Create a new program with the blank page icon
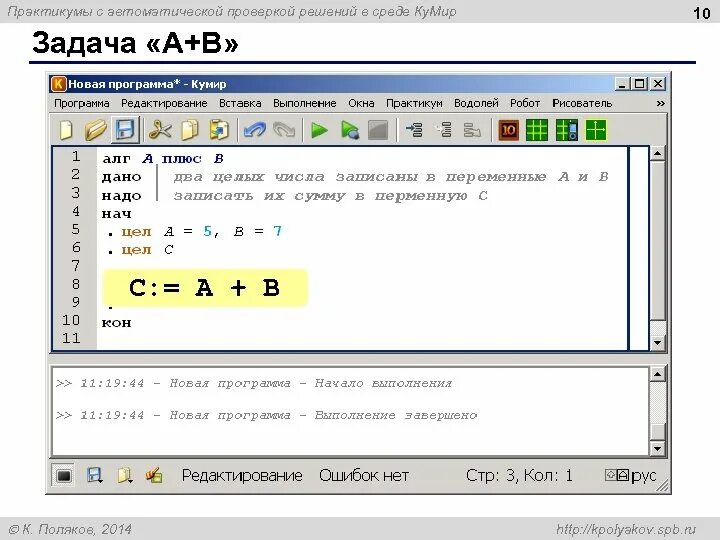 pyautogui.click(x=67, y=130)
